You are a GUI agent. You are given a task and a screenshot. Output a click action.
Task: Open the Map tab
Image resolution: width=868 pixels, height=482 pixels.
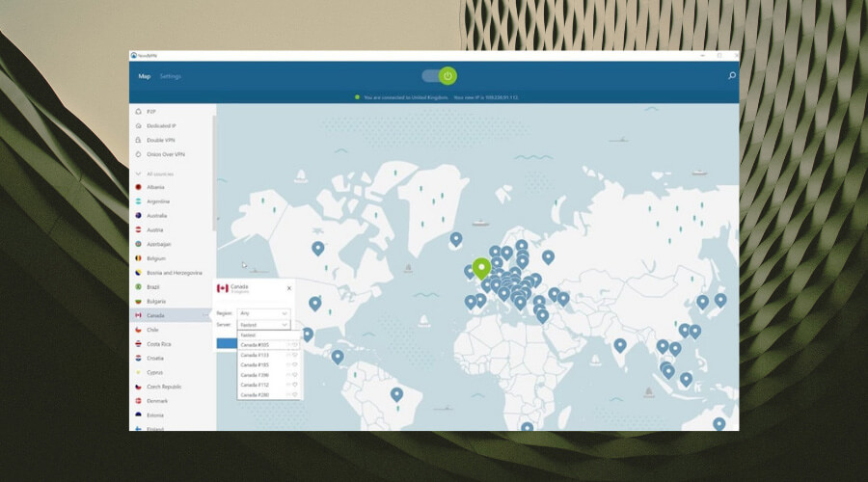click(144, 76)
